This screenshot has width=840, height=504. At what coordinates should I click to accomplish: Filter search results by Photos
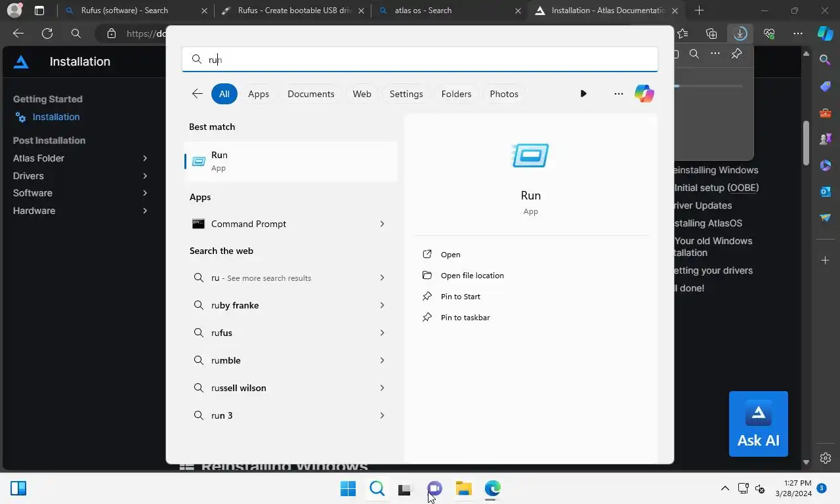[x=504, y=94]
